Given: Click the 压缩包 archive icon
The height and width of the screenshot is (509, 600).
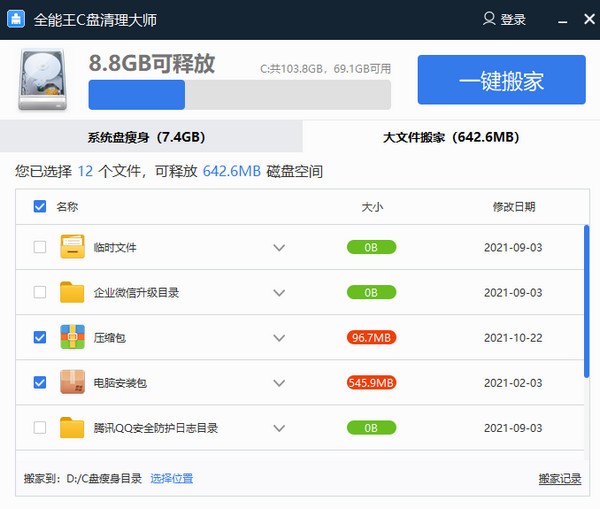Looking at the screenshot, I should tap(72, 337).
